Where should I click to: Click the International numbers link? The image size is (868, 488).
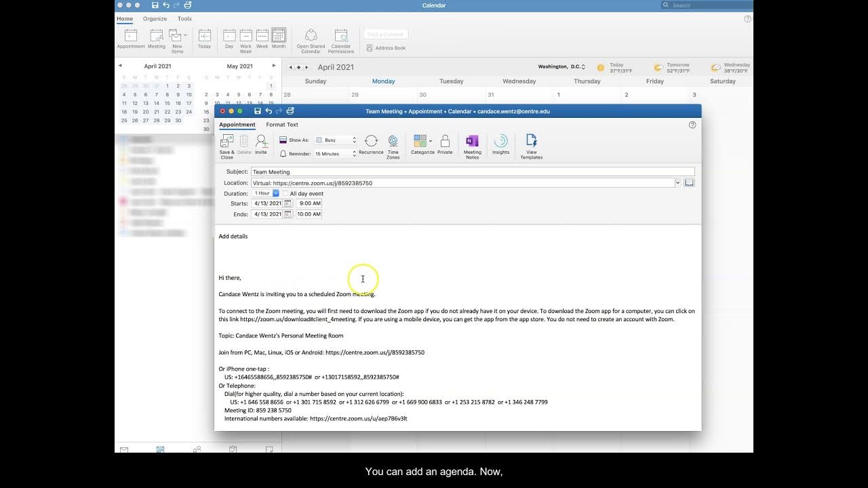coord(359,419)
